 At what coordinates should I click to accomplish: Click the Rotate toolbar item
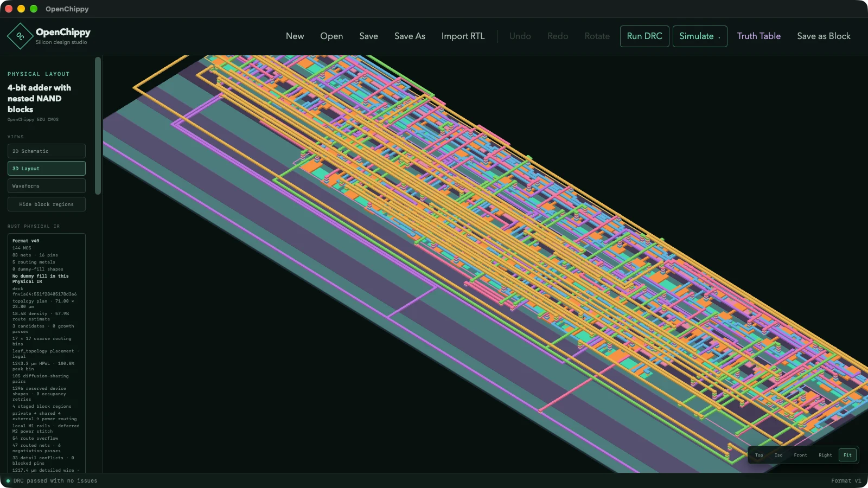coord(597,36)
